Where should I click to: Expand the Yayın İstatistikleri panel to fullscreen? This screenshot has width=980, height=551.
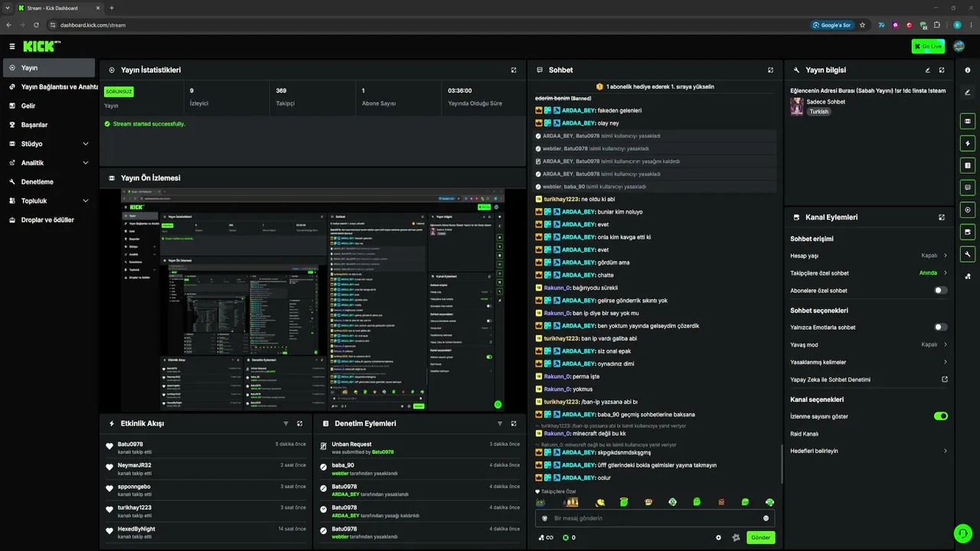click(x=514, y=70)
